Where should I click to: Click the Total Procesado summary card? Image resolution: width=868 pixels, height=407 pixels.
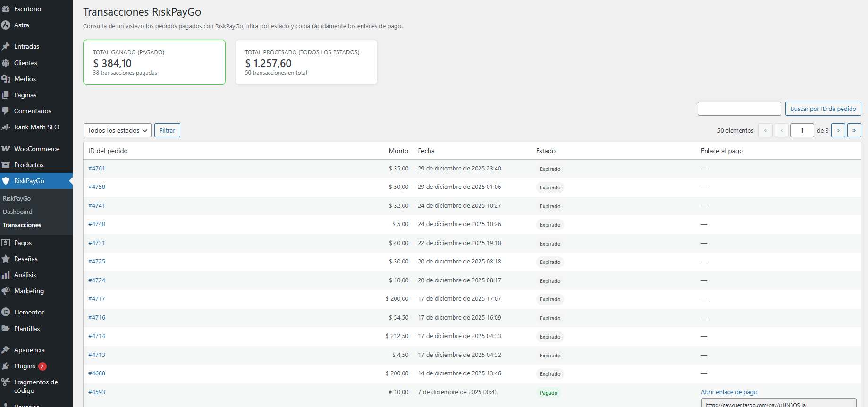click(x=306, y=62)
